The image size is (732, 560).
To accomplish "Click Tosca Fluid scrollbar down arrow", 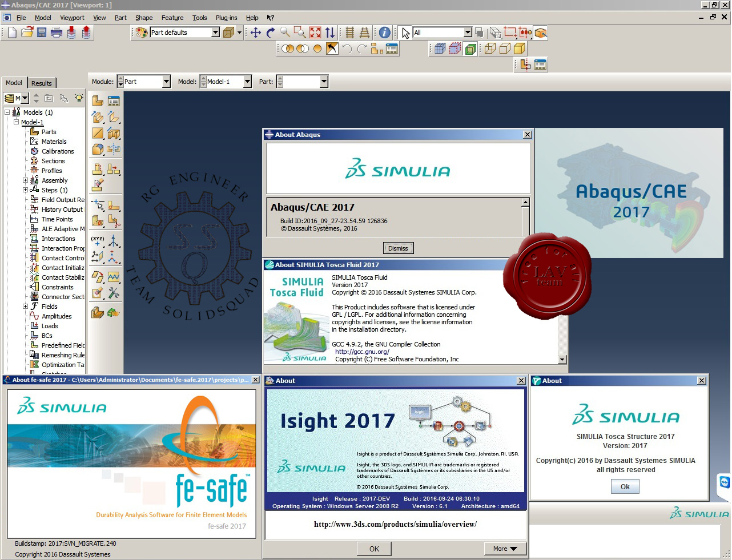I will [x=562, y=360].
